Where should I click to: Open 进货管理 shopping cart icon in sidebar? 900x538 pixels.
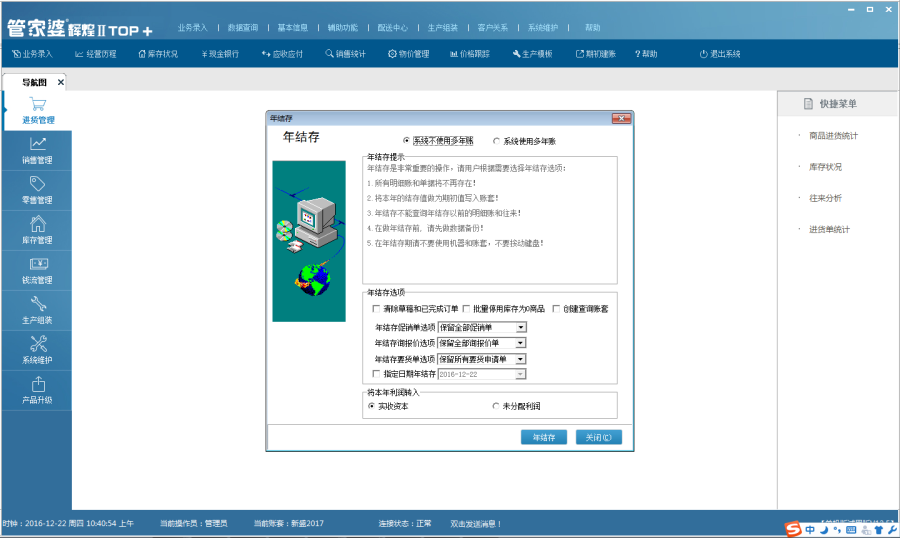pyautogui.click(x=38, y=104)
